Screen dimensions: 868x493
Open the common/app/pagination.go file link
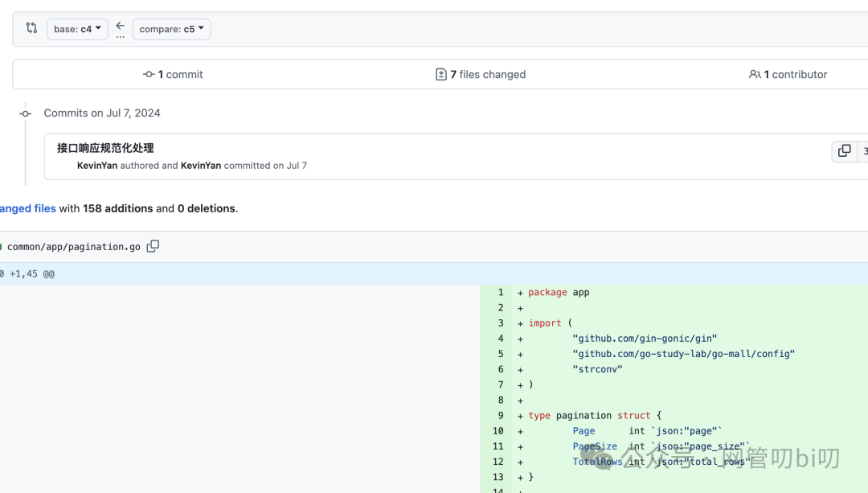coord(73,247)
